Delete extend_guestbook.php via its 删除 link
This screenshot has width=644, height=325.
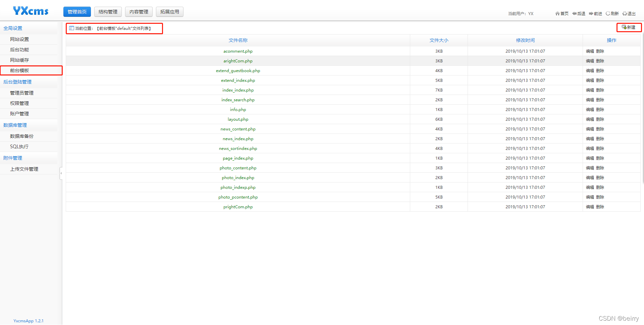click(x=600, y=71)
